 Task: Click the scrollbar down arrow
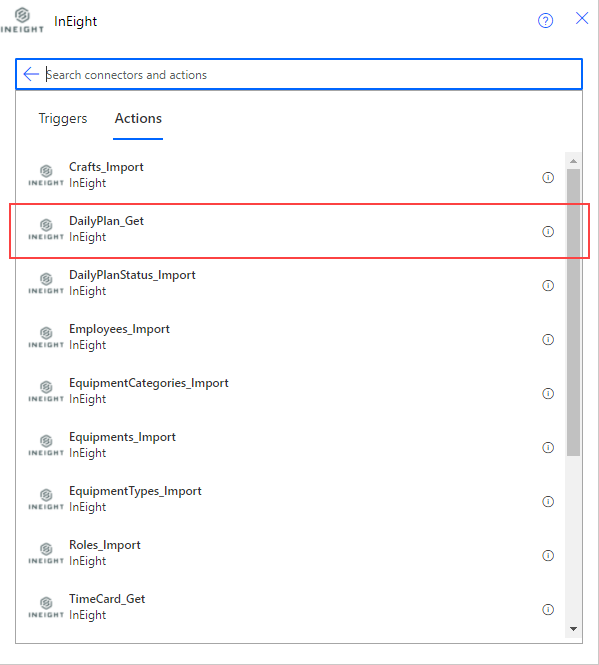[574, 629]
